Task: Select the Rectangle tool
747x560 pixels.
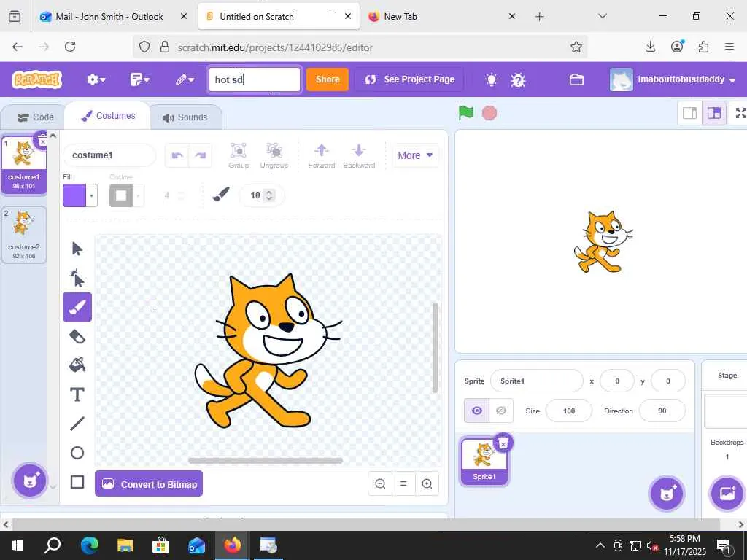Action: coord(77,482)
